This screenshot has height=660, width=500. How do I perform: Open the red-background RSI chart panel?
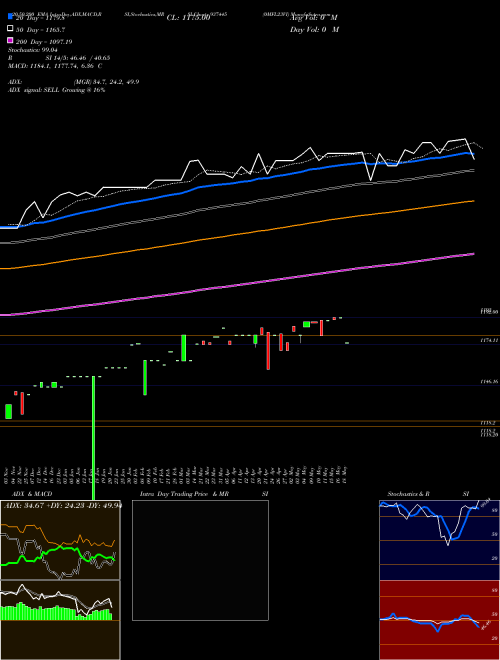click(x=439, y=620)
